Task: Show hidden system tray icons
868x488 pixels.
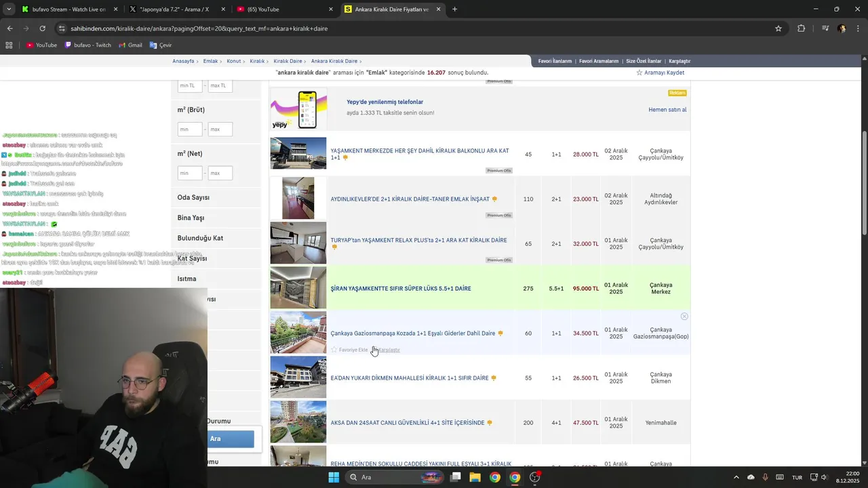Action: click(x=736, y=477)
